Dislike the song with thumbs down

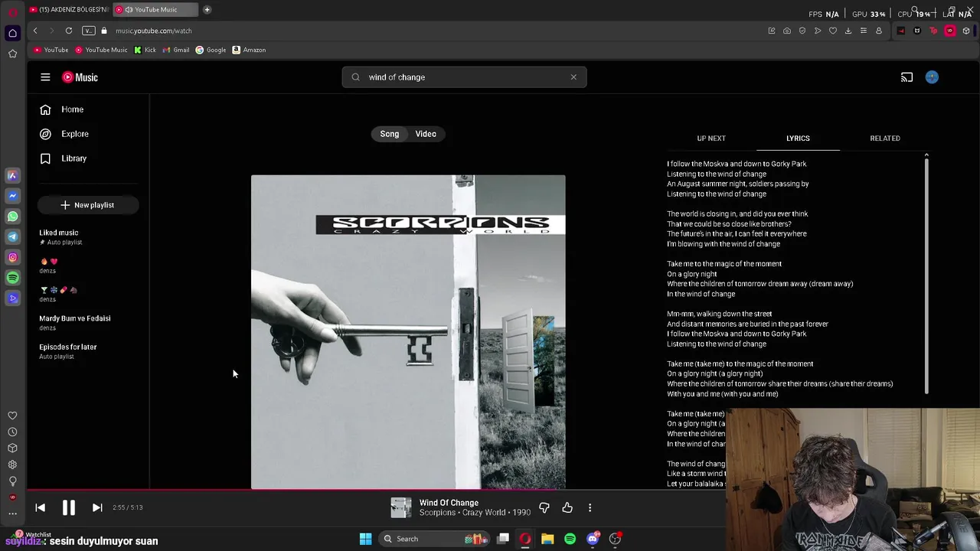point(544,507)
